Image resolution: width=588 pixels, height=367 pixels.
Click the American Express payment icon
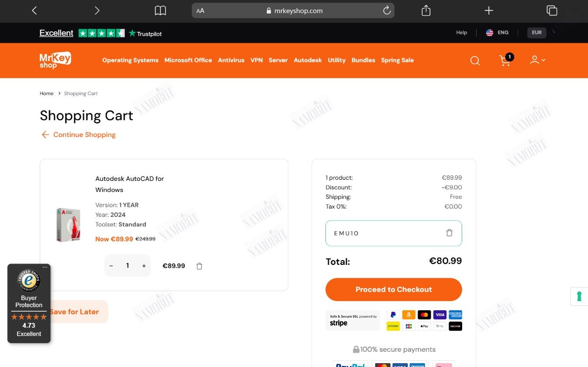coord(455,315)
